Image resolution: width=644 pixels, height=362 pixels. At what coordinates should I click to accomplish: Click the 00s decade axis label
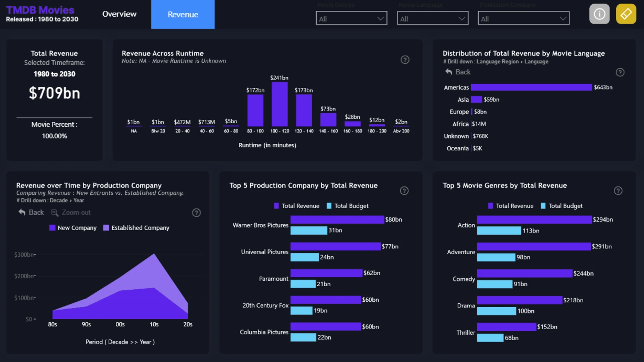coord(120,324)
